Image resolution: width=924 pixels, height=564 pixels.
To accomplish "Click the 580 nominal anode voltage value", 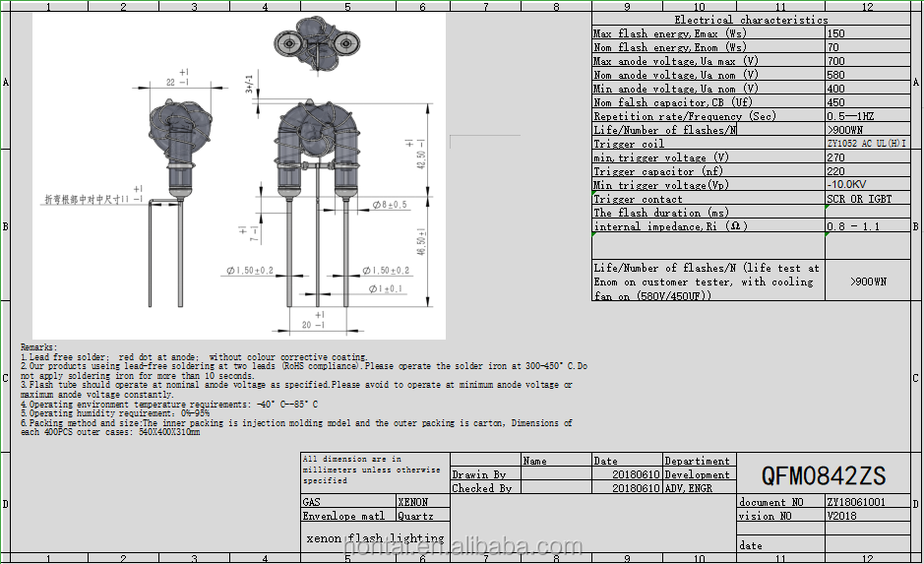I will point(835,75).
